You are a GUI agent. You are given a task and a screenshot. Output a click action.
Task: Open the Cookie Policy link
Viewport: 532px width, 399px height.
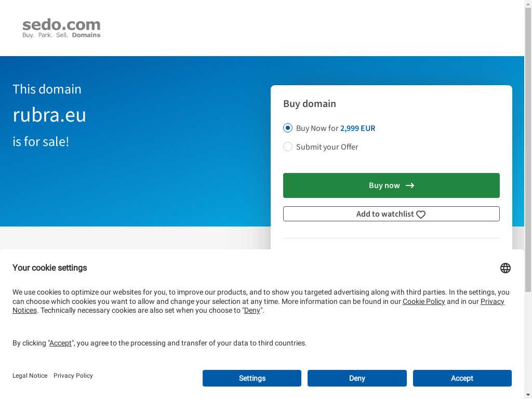(x=423, y=301)
